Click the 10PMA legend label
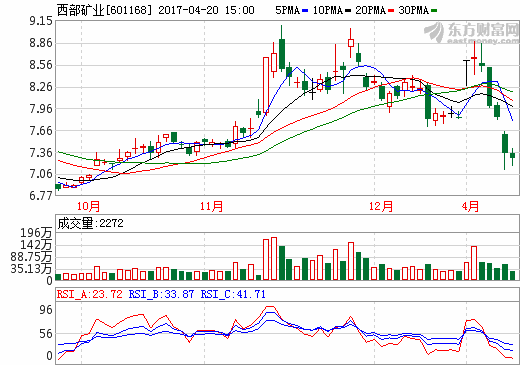The width and height of the screenshot is (520, 365). [328, 10]
